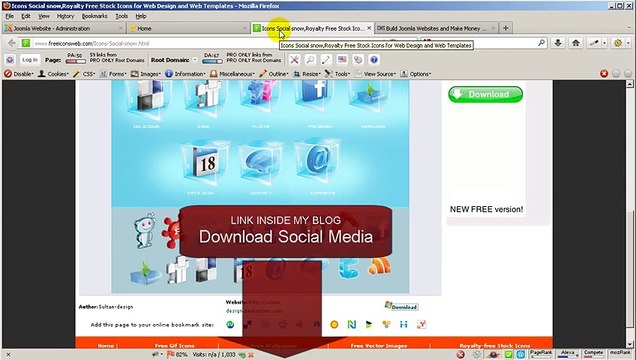The width and height of the screenshot is (636, 360).
Task: Click the highlighter pencil icon in SEO toolbar
Action: pos(326,60)
